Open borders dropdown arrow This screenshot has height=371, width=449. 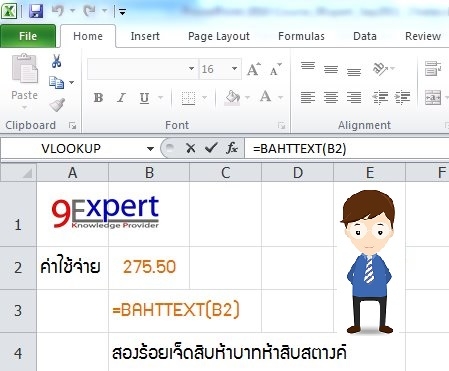tap(205, 98)
